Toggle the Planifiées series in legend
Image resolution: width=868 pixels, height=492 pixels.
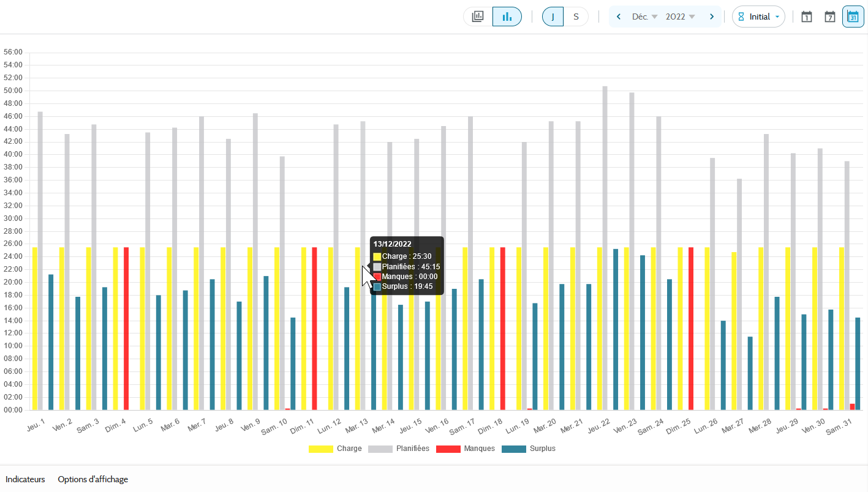pyautogui.click(x=399, y=449)
